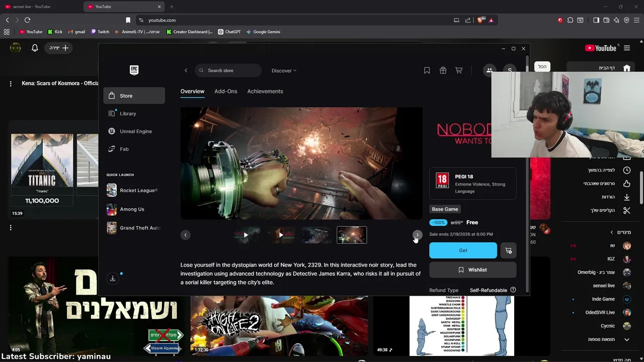This screenshot has height=362, width=644.
Task: Toggle the YouTube guide hamburger menu
Action: pos(627,48)
